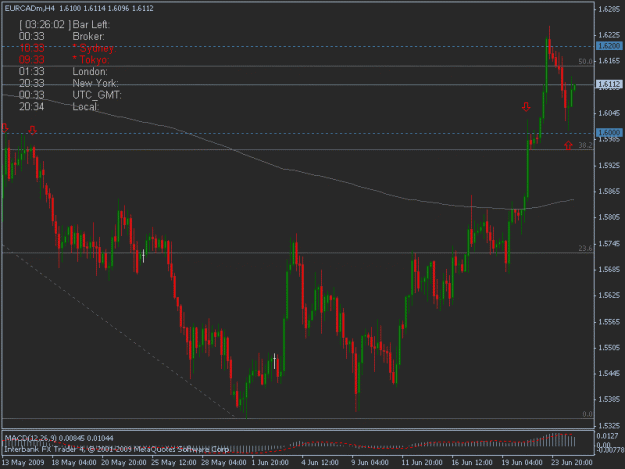Click the current price tag 1.6112
Screen dimensions: 625x469
tap(609, 84)
